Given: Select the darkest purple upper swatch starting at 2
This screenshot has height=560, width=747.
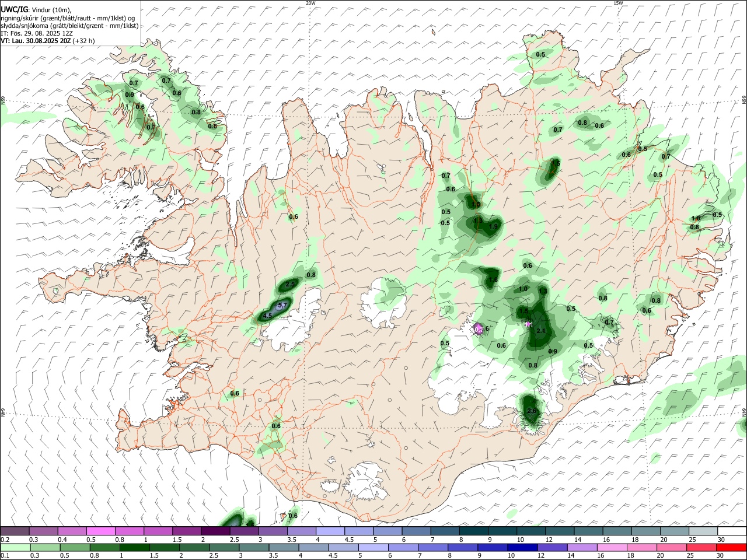Looking at the screenshot, I should point(215,531).
